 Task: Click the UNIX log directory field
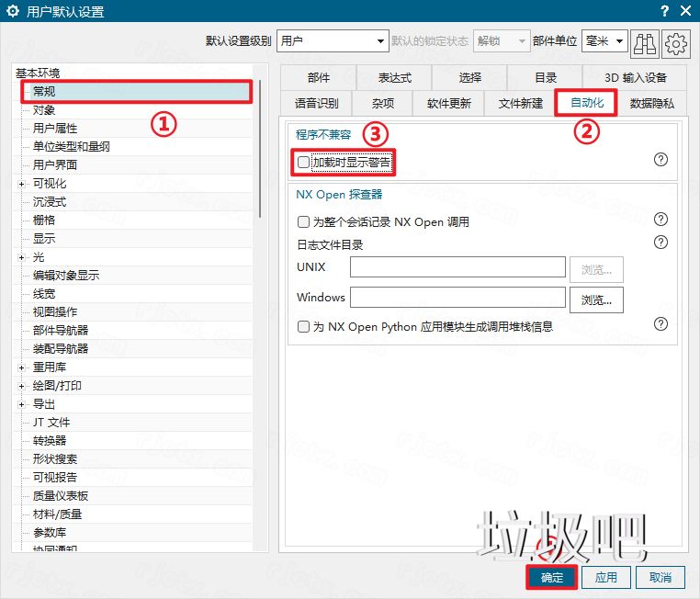point(457,267)
